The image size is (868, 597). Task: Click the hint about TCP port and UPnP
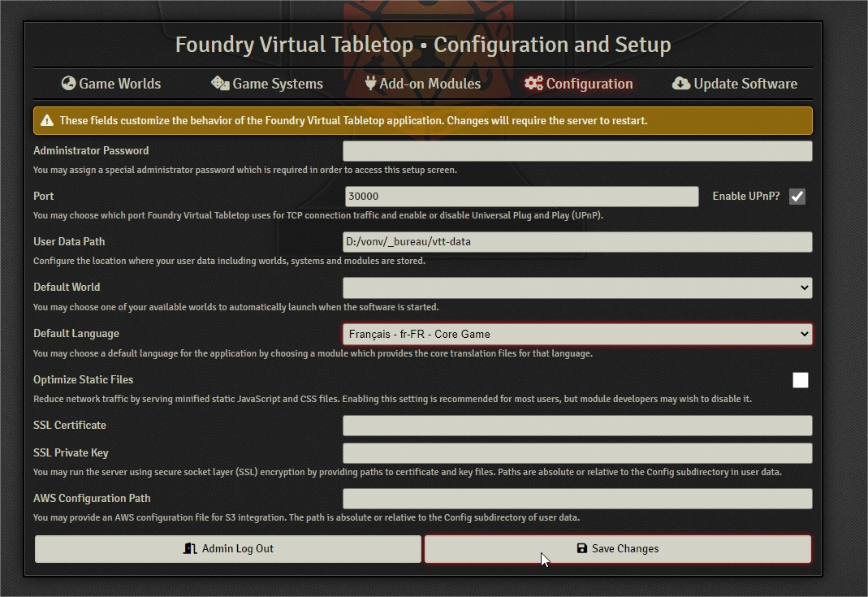318,215
